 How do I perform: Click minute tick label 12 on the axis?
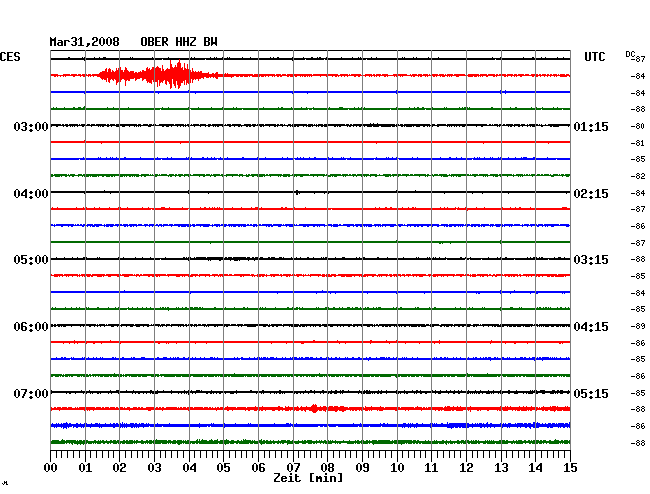pyautogui.click(x=466, y=467)
